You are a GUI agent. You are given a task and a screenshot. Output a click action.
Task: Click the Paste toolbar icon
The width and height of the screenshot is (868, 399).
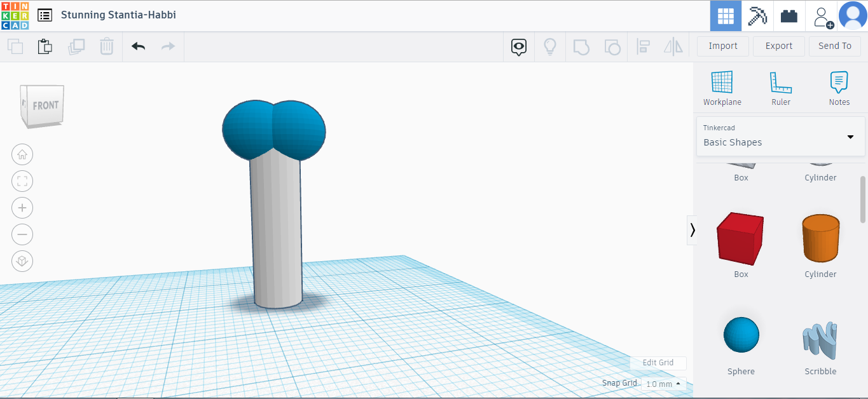click(x=45, y=46)
